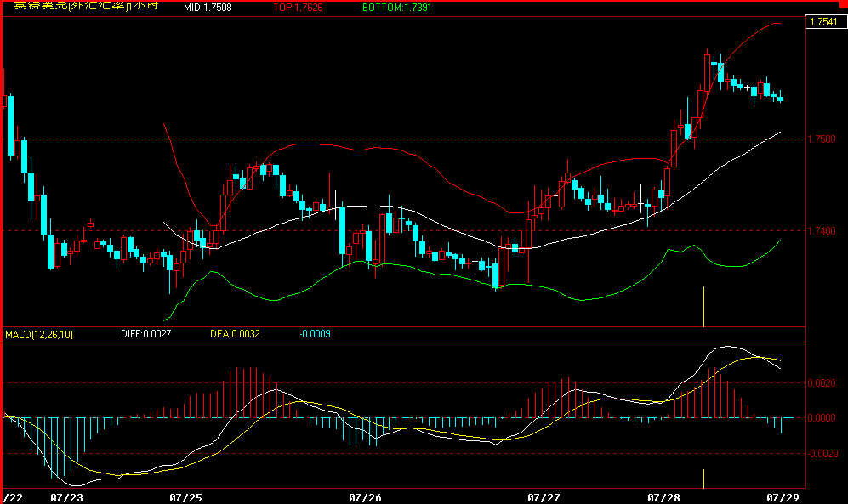
Task: Click the -0.0020 MACD axis label
Action: click(821, 454)
